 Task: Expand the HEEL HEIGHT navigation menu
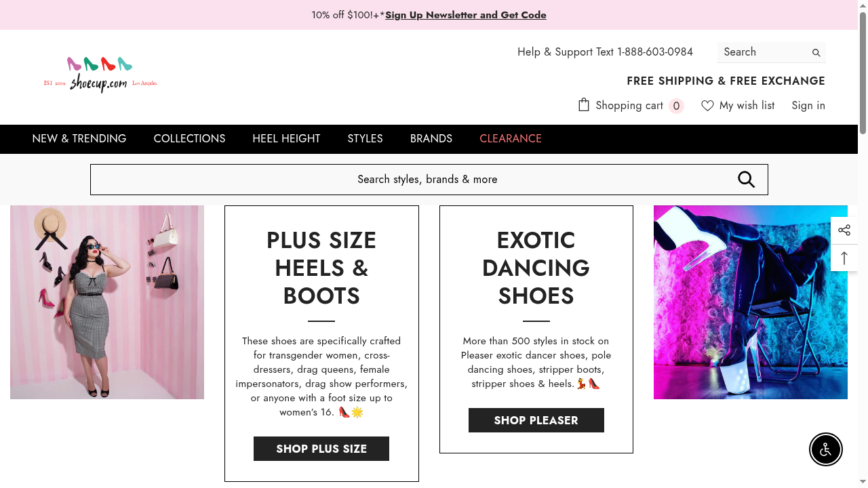pyautogui.click(x=286, y=138)
